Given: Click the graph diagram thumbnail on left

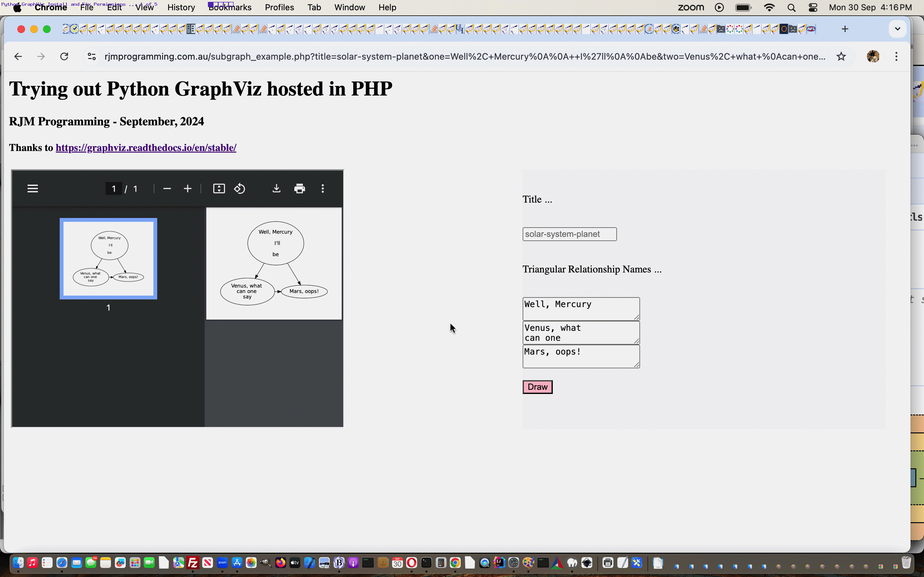Looking at the screenshot, I should point(108,258).
